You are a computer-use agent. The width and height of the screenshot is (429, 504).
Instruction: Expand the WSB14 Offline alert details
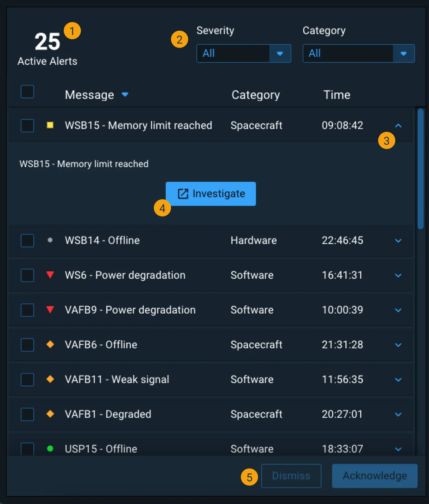(x=398, y=241)
